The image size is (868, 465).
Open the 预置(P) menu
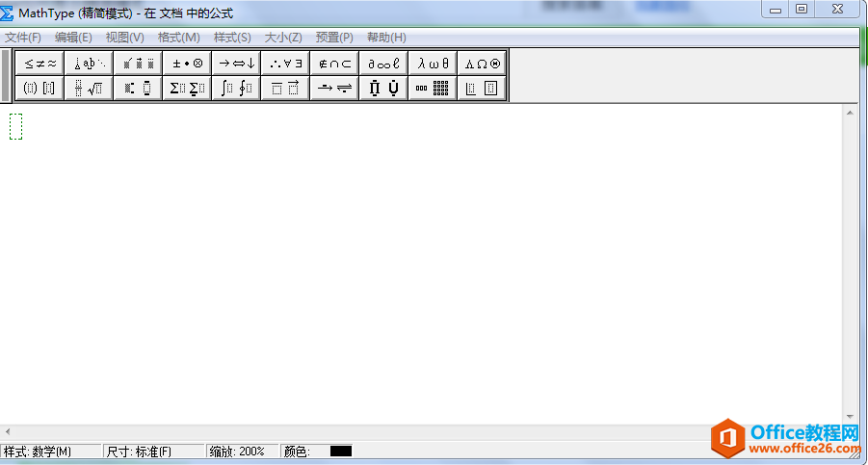tap(333, 38)
